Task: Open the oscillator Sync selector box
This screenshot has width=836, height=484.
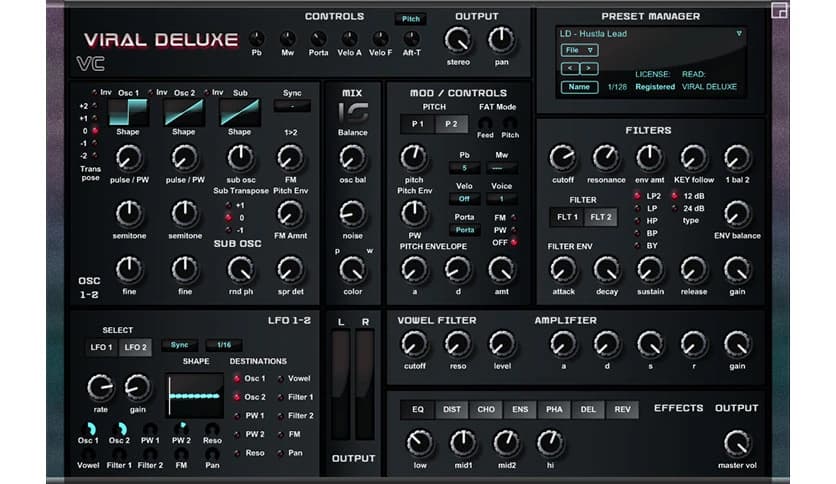Action: [x=292, y=106]
